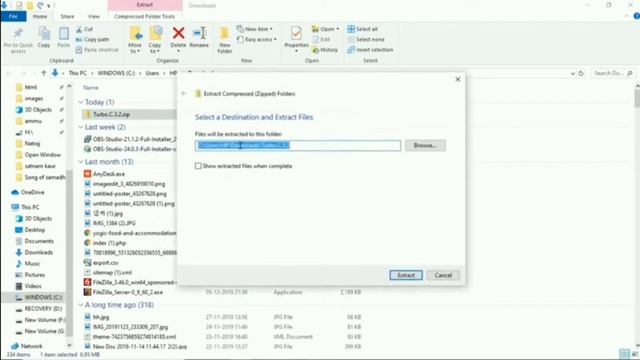This screenshot has width=640, height=360.
Task: Collapse the Today (1) group
Action: (x=81, y=102)
